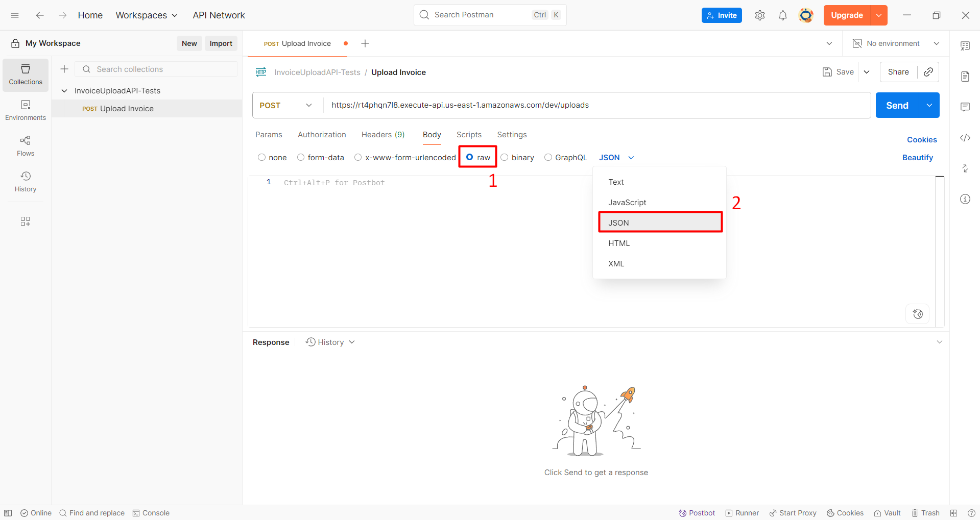This screenshot has width=980, height=520.
Task: Open the Environments sidebar panel
Action: pos(26,110)
